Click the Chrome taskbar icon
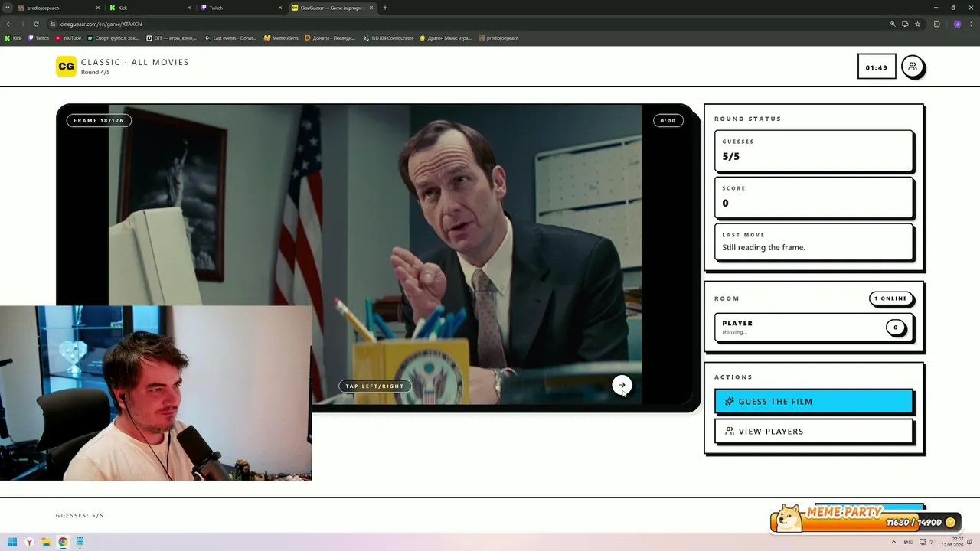980x551 pixels. coord(63,543)
